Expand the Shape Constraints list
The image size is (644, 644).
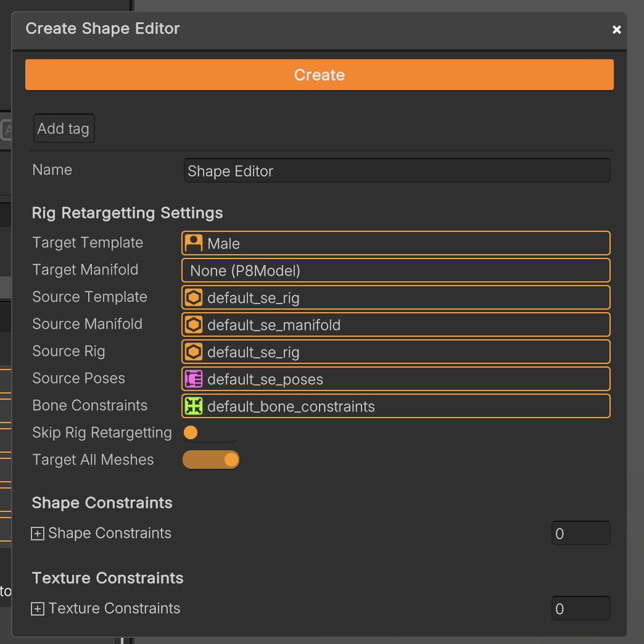pos(38,534)
